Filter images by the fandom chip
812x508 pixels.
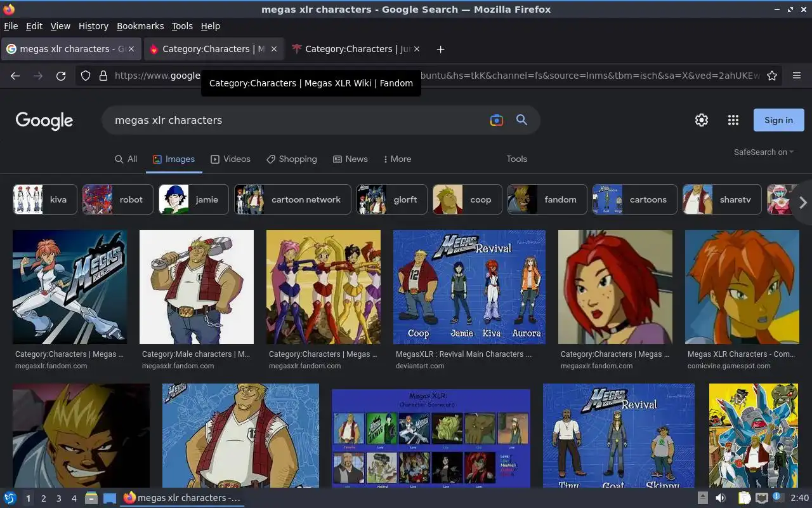(x=547, y=199)
